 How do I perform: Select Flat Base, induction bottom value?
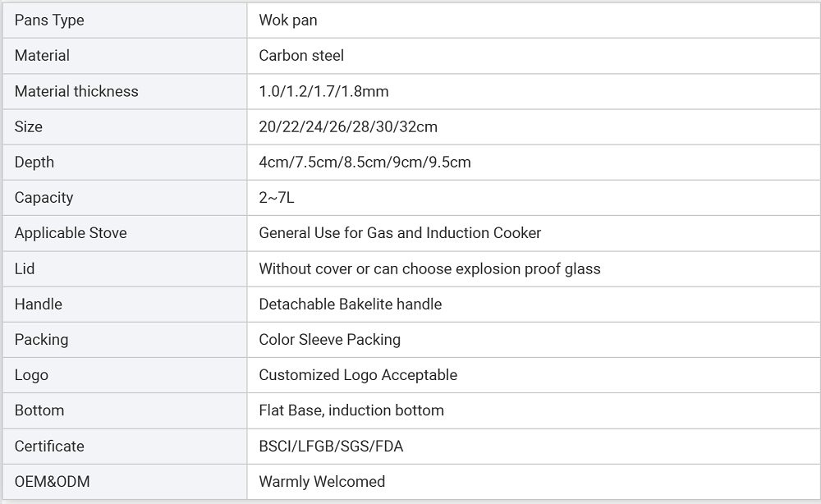point(351,410)
